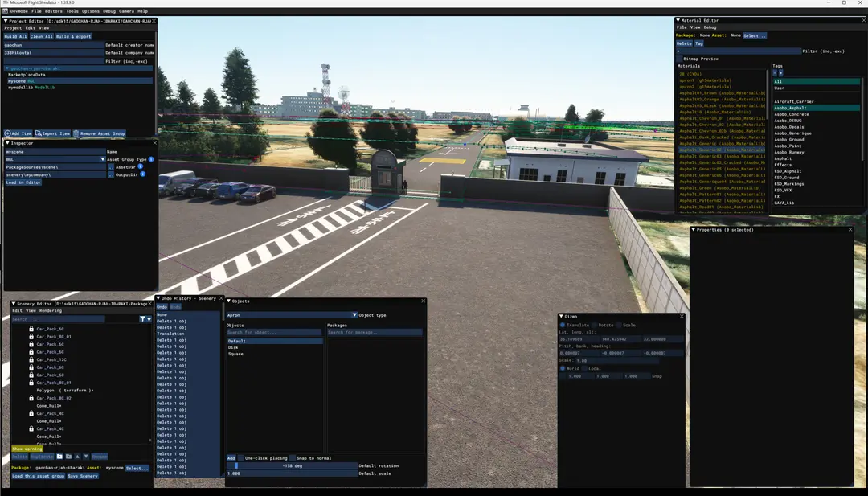Click the Build All button
This screenshot has width=868, height=496.
[x=15, y=36]
